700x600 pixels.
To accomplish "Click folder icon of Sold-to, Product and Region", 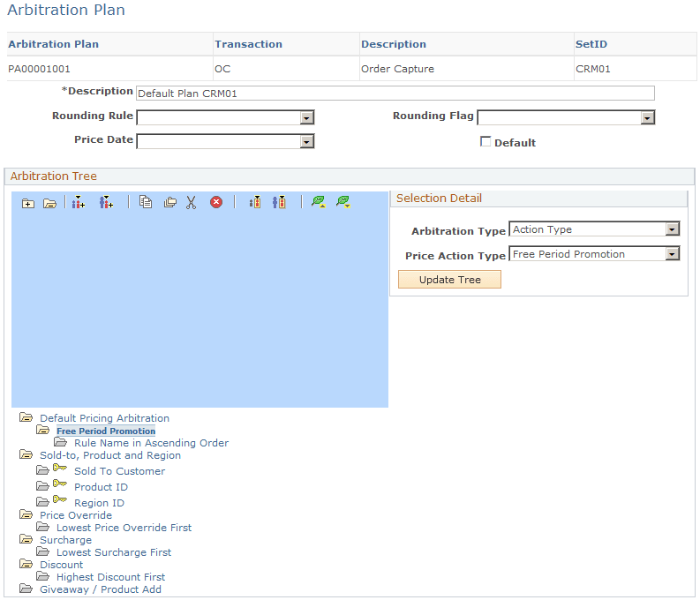I will [26, 454].
